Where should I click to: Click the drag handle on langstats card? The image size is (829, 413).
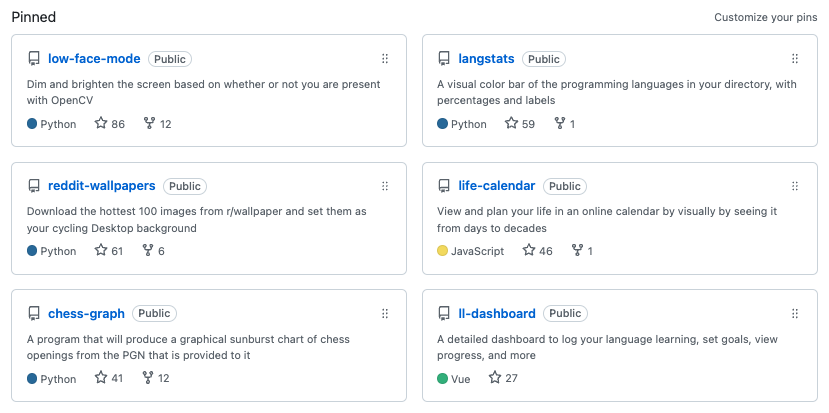795,59
